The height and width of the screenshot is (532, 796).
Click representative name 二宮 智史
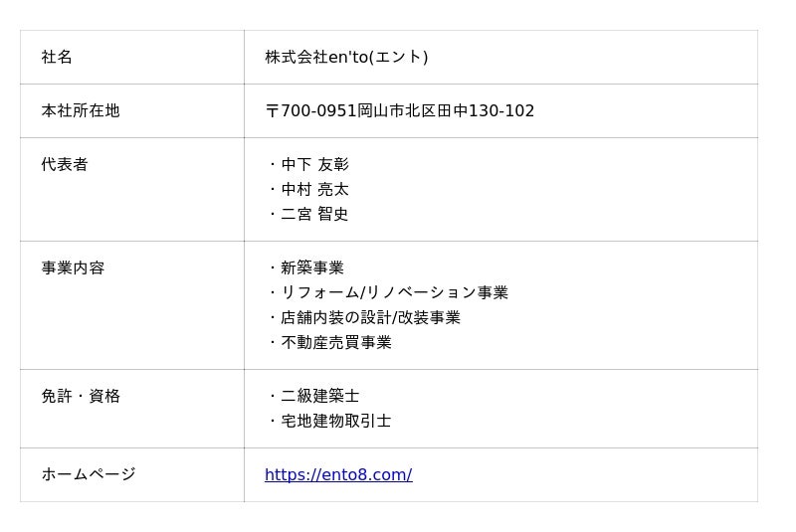coord(314,215)
